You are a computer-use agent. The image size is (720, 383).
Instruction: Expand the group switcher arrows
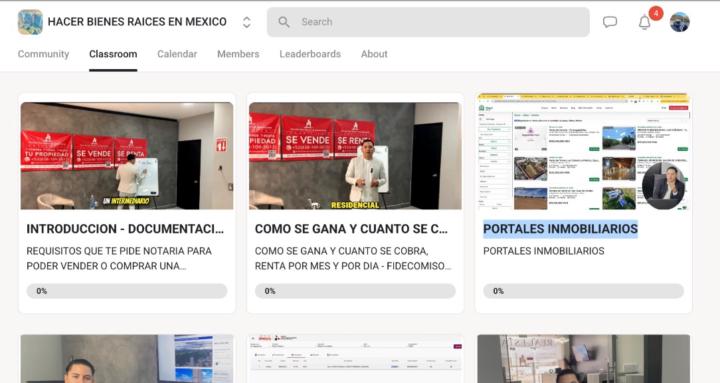tap(247, 22)
